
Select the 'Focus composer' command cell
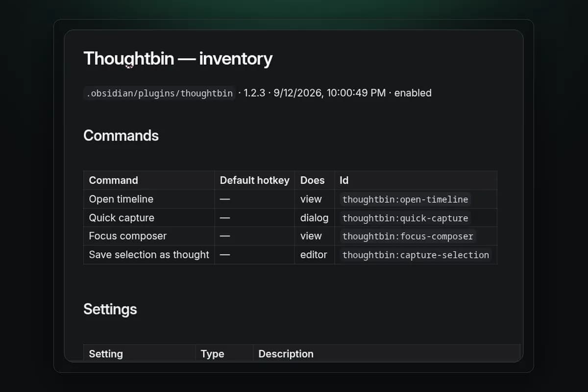pyautogui.click(x=149, y=236)
